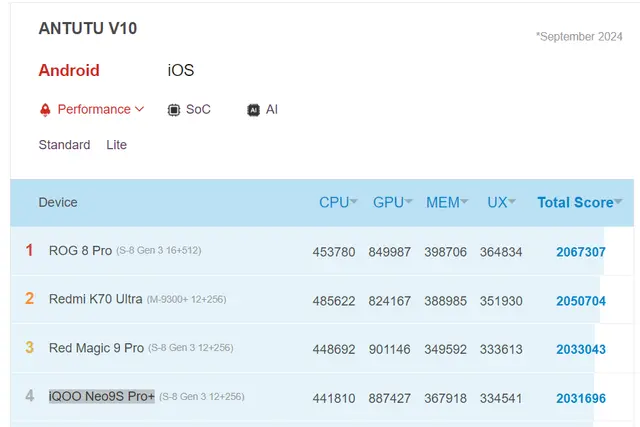Open the ROG 8 Pro device link
This screenshot has height=427, width=640.
80,251
